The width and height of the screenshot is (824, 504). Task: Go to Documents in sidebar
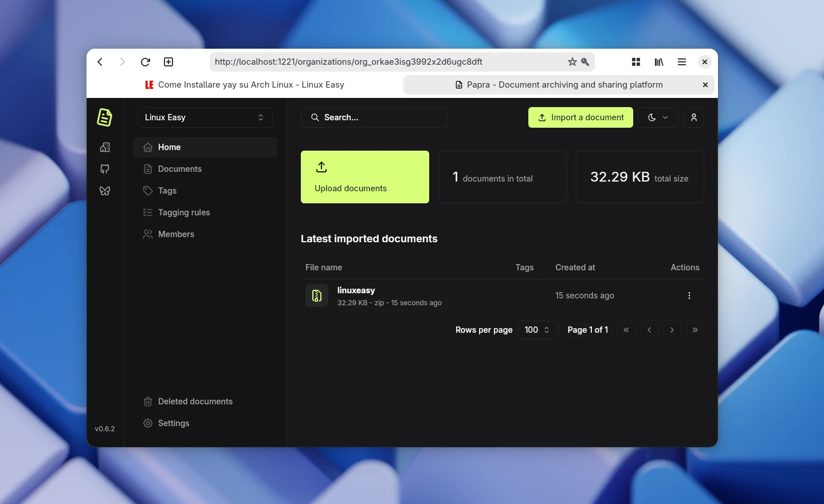[179, 169]
